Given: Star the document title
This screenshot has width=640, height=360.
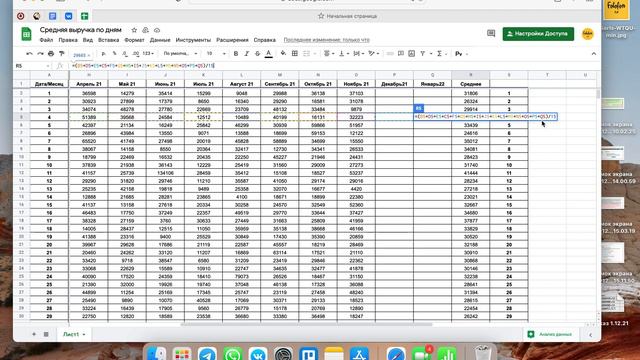Looking at the screenshot, I should tap(134, 30).
